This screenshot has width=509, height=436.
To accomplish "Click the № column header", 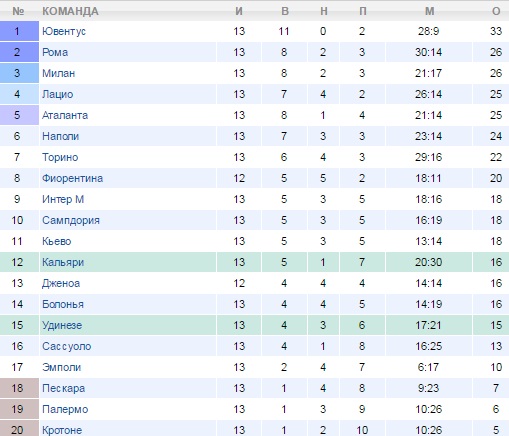I will (x=18, y=11).
